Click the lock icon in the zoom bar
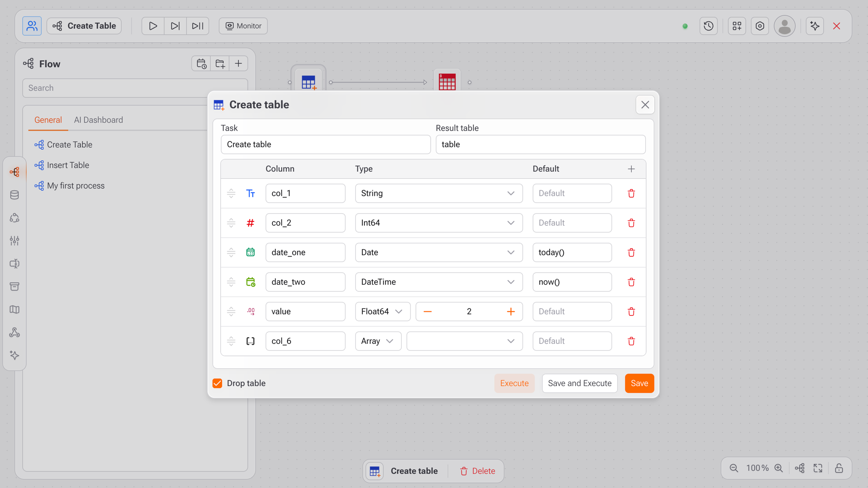This screenshot has width=868, height=488. click(839, 468)
